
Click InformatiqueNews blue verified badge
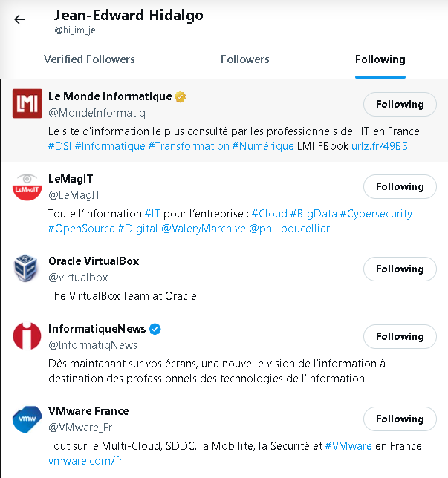(x=155, y=330)
